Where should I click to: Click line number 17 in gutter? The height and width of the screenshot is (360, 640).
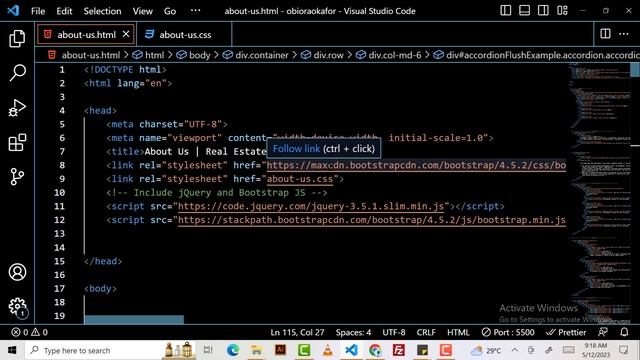pyautogui.click(x=59, y=289)
